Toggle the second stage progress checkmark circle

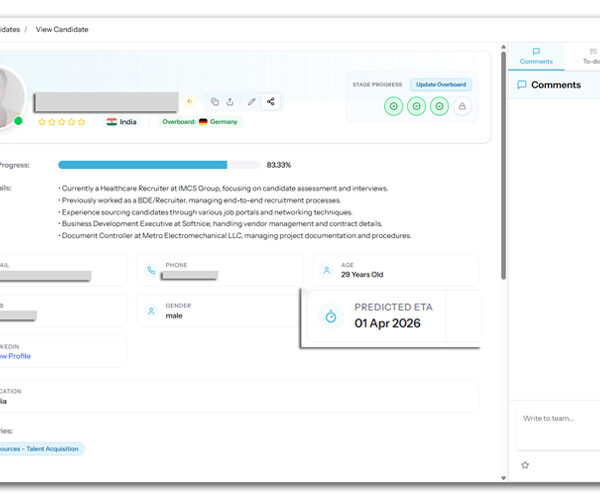tap(416, 106)
